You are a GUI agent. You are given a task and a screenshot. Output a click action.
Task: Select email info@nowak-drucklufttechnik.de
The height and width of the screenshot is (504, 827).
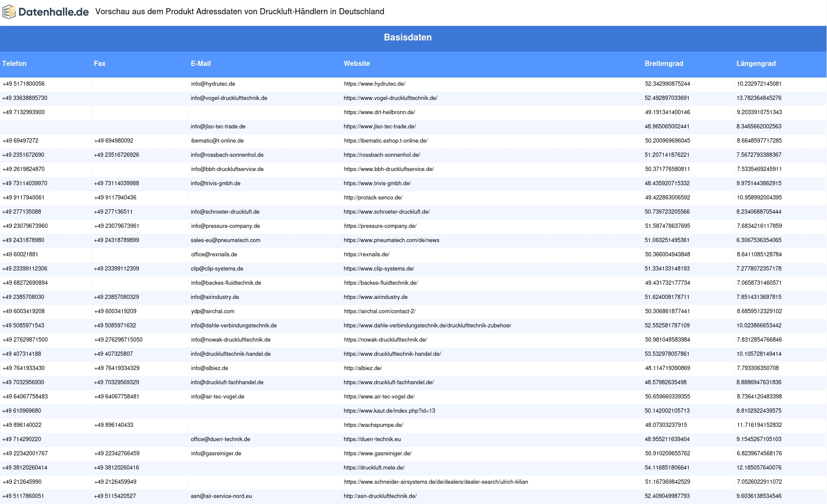point(231,340)
